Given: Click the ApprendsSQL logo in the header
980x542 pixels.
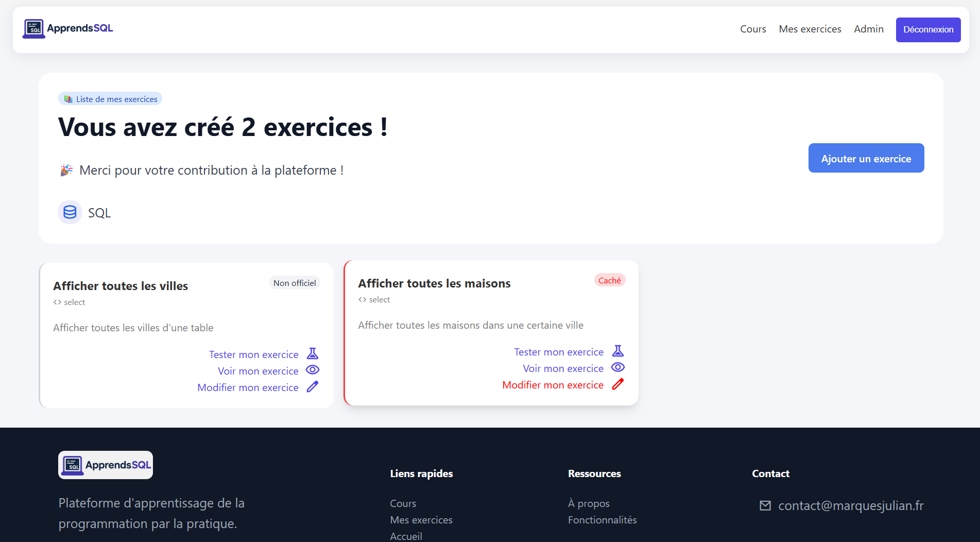Looking at the screenshot, I should (67, 28).
